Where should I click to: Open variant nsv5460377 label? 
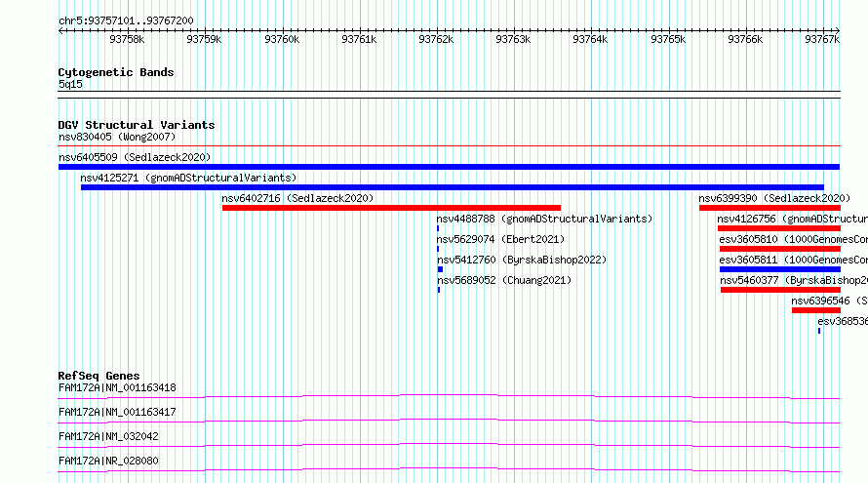(794, 280)
